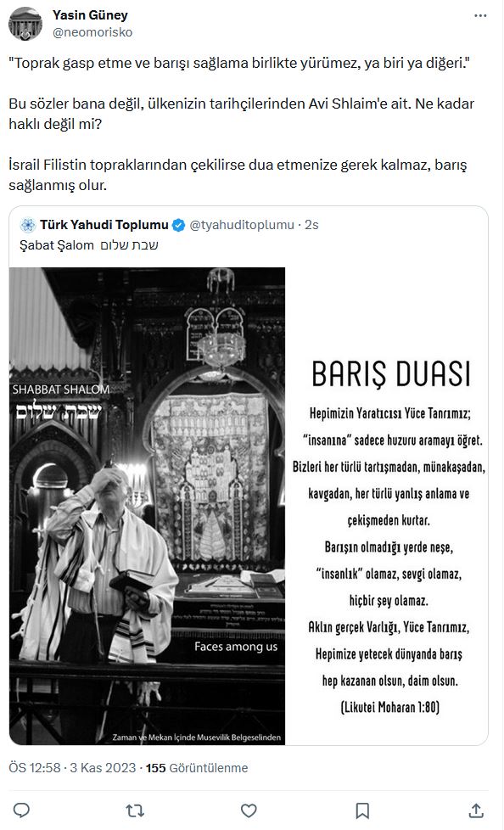Click the blue verified badge

click(x=179, y=225)
